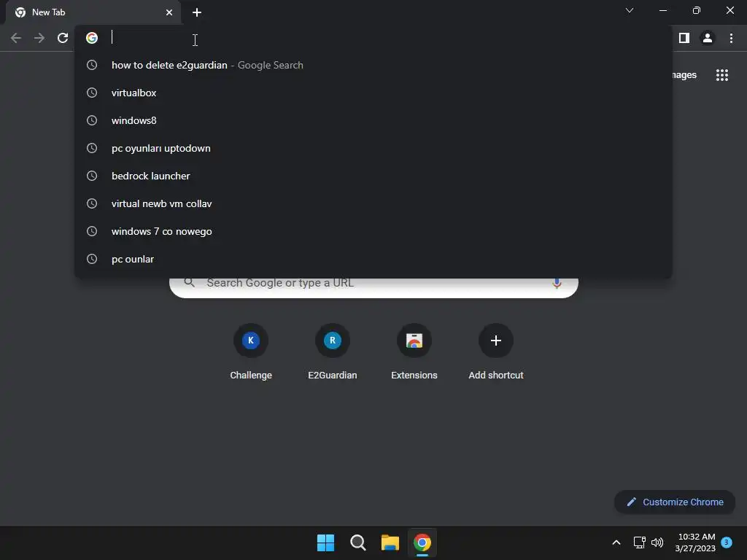This screenshot has width=747, height=560.
Task: Click Chrome icon in taskbar
Action: click(x=422, y=542)
